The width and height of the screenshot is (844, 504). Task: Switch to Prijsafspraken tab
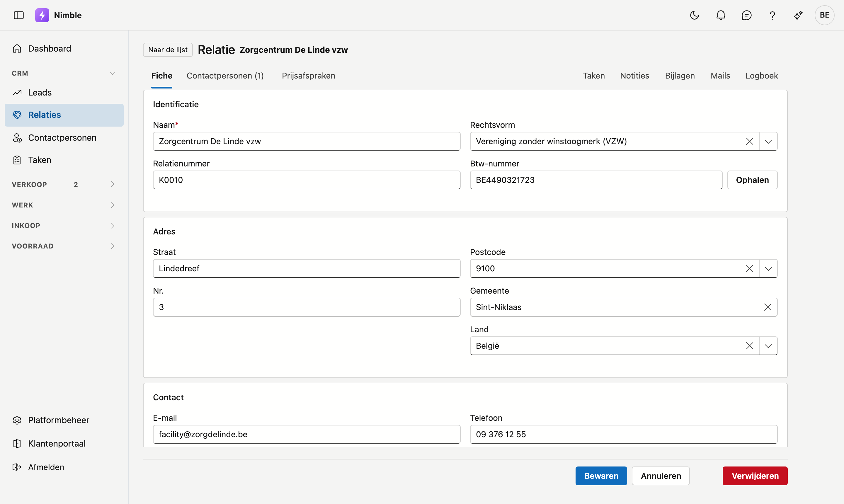pyautogui.click(x=308, y=76)
